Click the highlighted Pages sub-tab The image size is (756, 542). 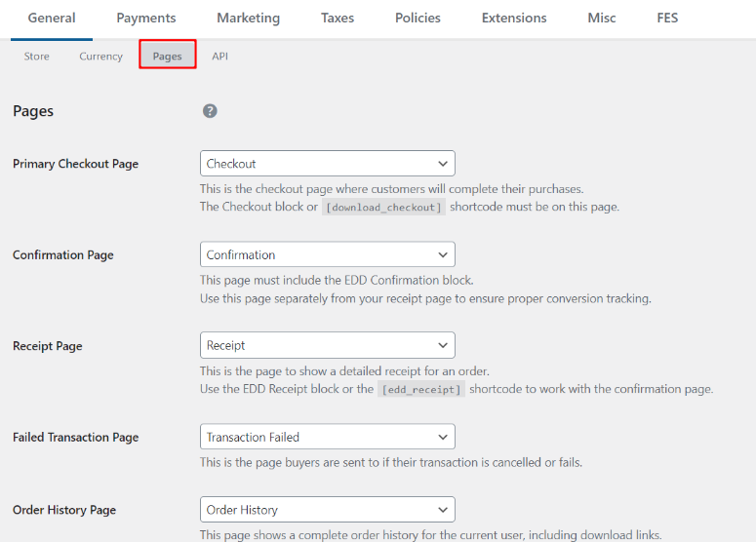[168, 56]
